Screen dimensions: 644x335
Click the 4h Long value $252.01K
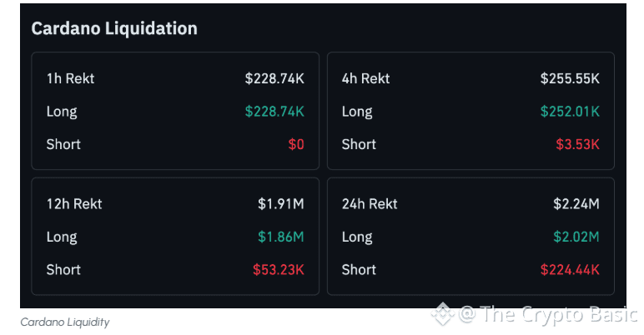[570, 112]
